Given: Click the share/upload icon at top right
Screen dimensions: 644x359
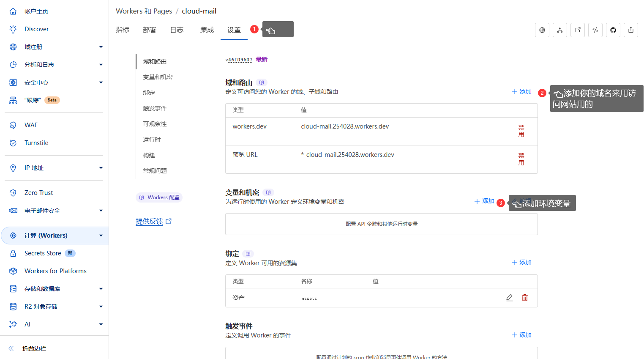Looking at the screenshot, I should pyautogui.click(x=631, y=30).
